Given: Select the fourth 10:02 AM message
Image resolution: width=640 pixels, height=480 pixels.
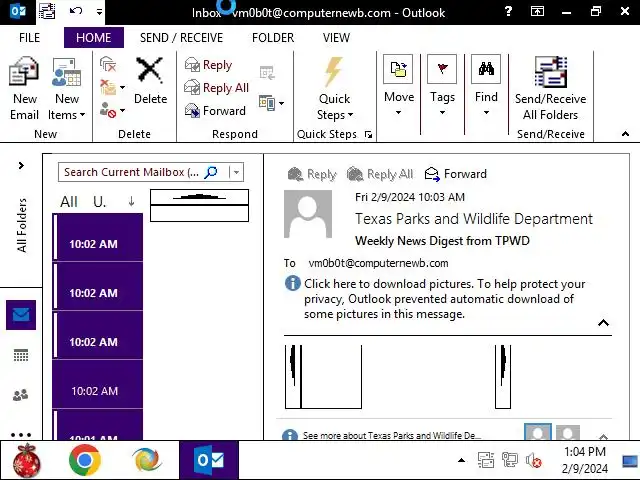Looking at the screenshot, I should 98,384.
